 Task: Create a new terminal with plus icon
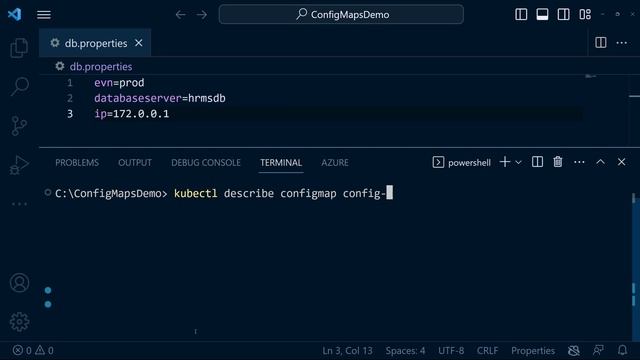click(505, 162)
